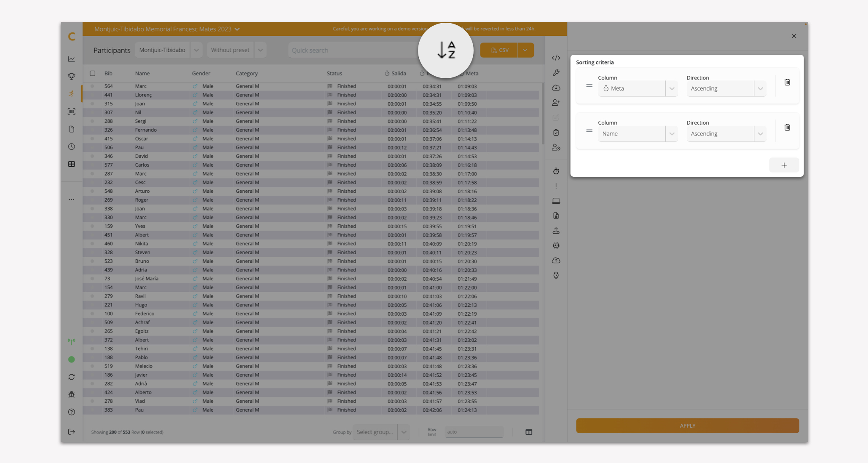
Task: Show more options via three-dots sidebar icon
Action: pyautogui.click(x=72, y=200)
